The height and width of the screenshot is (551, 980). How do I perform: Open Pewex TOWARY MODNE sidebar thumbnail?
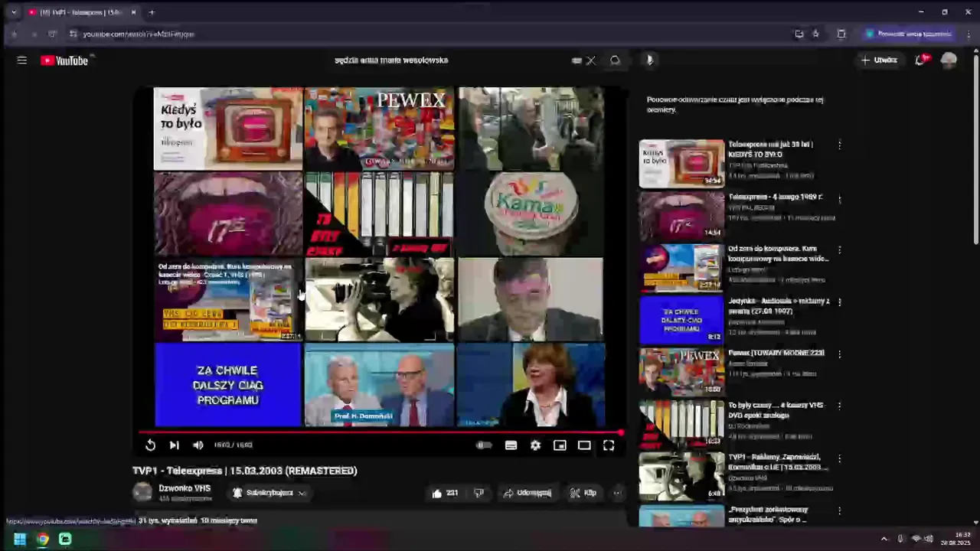(x=681, y=372)
